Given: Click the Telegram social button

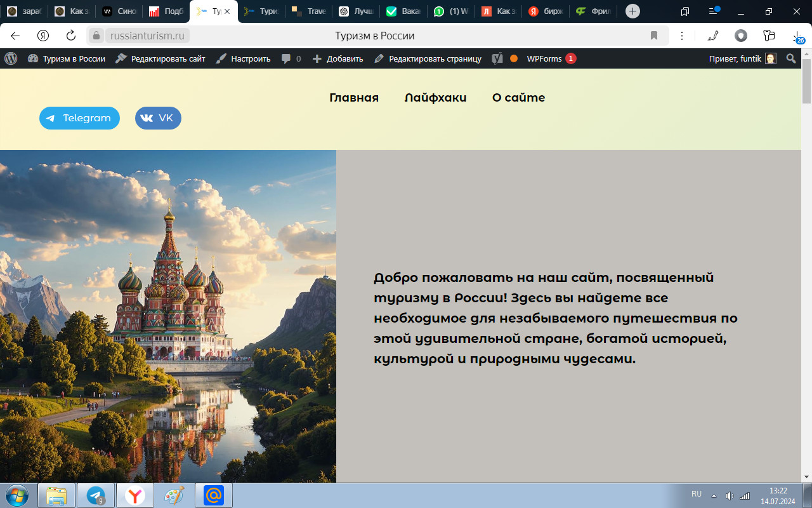Looking at the screenshot, I should [79, 118].
